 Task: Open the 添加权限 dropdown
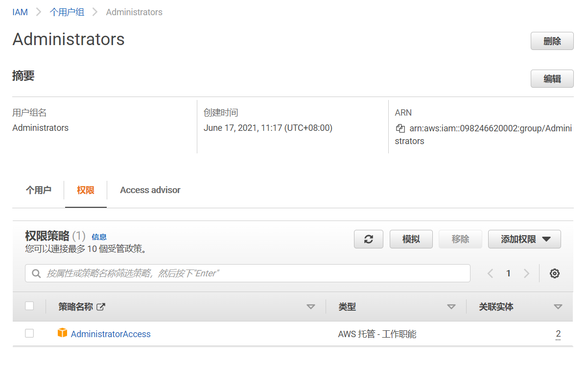(x=524, y=239)
